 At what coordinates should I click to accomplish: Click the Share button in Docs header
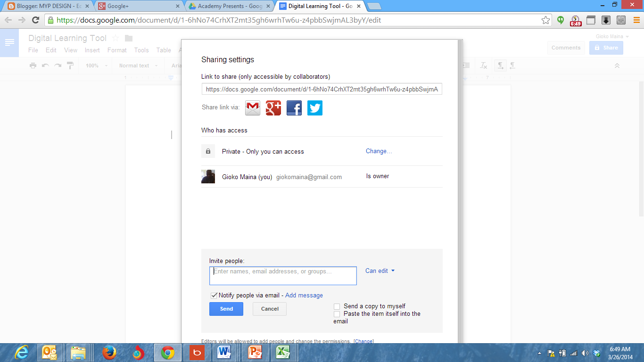pos(606,48)
